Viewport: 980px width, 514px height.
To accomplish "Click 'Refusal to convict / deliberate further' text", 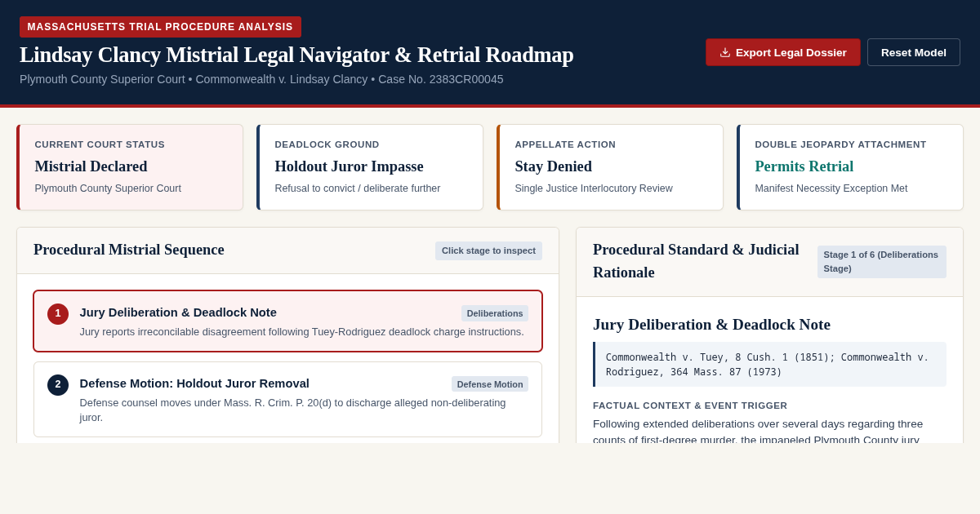I will (358, 188).
